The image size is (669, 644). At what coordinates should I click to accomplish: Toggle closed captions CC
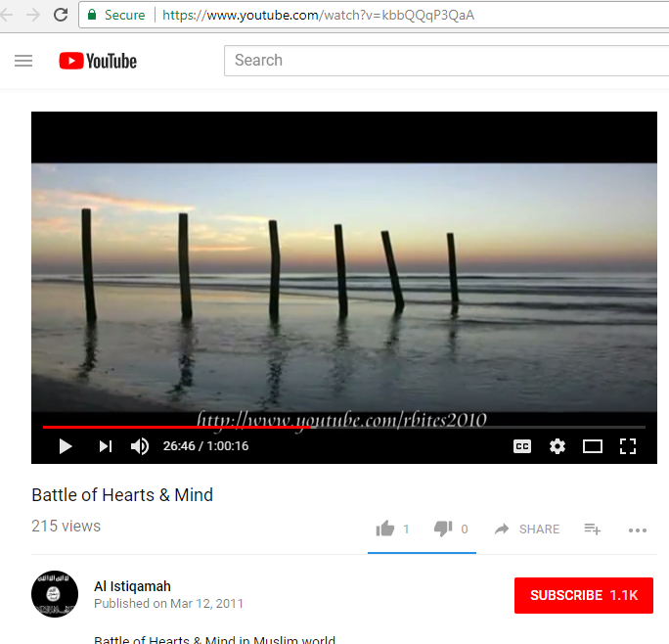point(522,446)
